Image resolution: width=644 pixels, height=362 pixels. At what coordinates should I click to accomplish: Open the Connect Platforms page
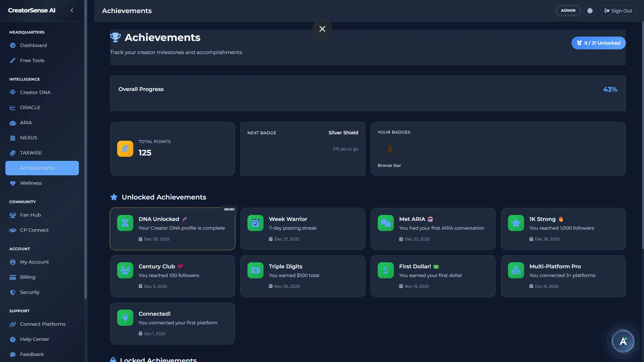coord(42,324)
